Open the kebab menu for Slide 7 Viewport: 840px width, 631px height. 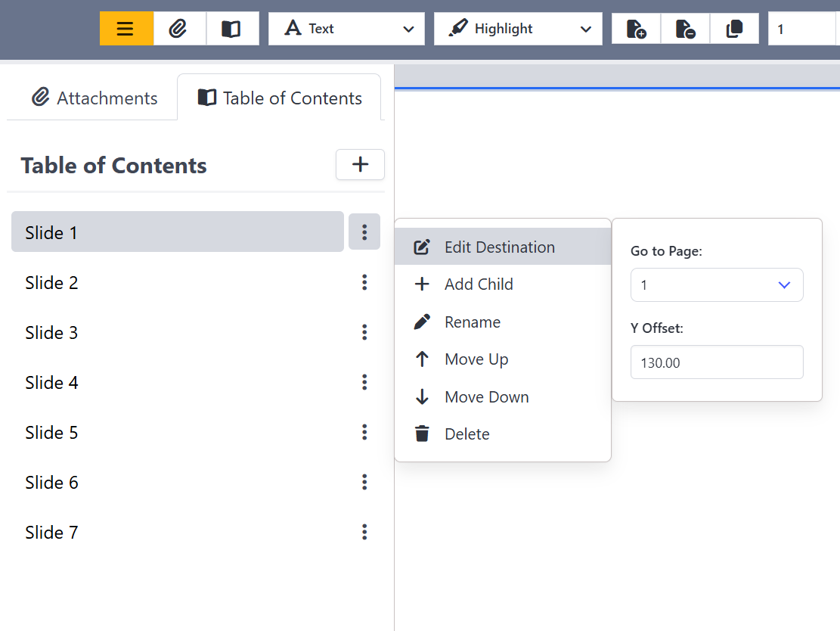coord(364,532)
